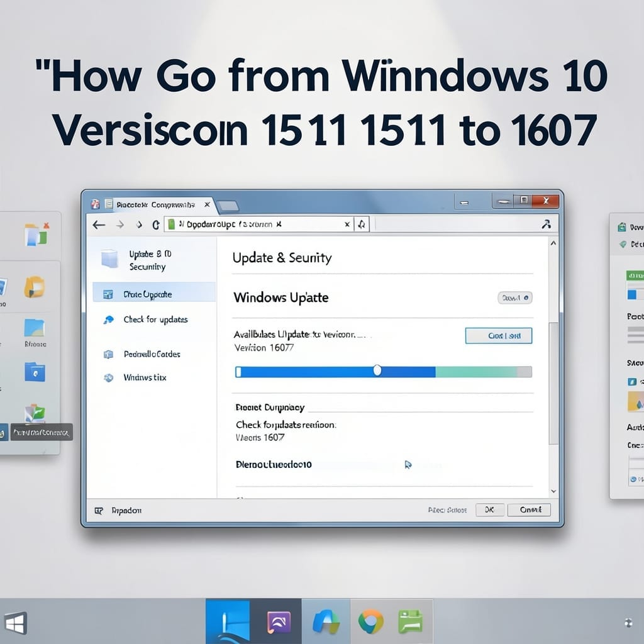Click the down arrow of the vertical scrollbar
Screen dimensions: 644x644
click(x=553, y=491)
